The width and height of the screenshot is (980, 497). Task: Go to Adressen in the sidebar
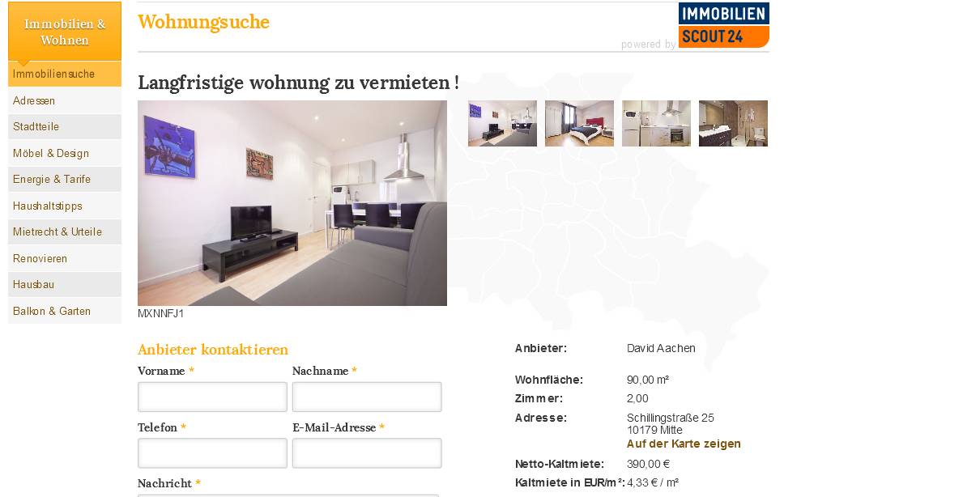pos(65,100)
